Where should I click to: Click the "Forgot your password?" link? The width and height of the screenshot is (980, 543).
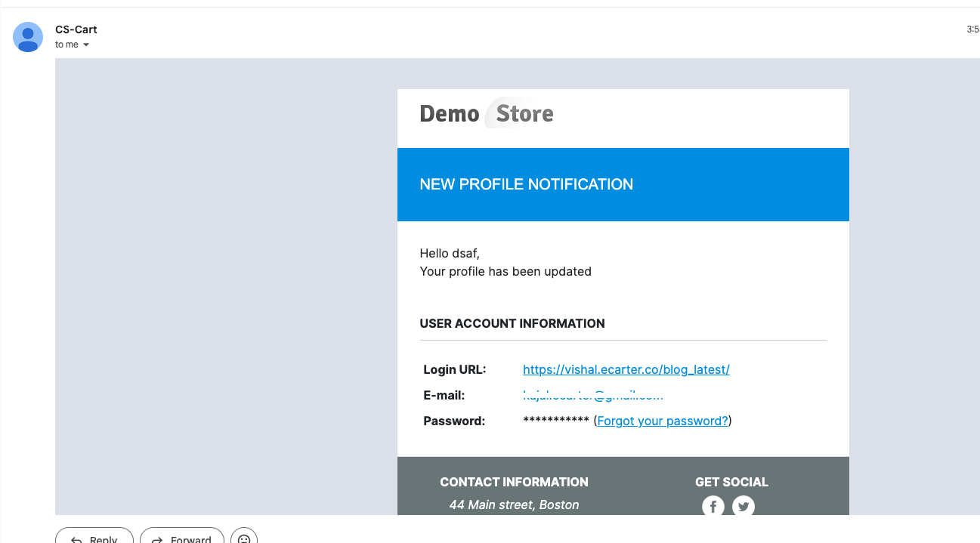pos(663,421)
